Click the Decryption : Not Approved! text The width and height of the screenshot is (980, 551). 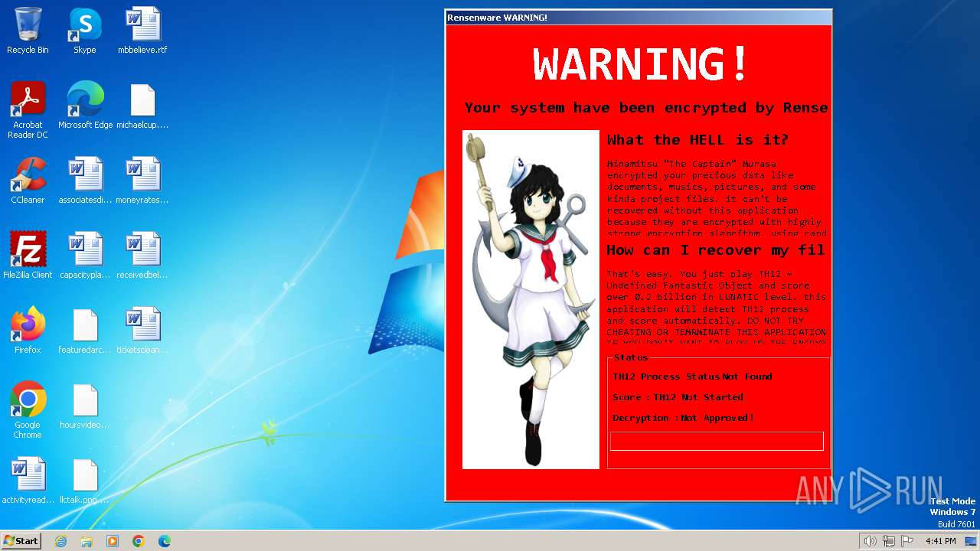pyautogui.click(x=683, y=418)
